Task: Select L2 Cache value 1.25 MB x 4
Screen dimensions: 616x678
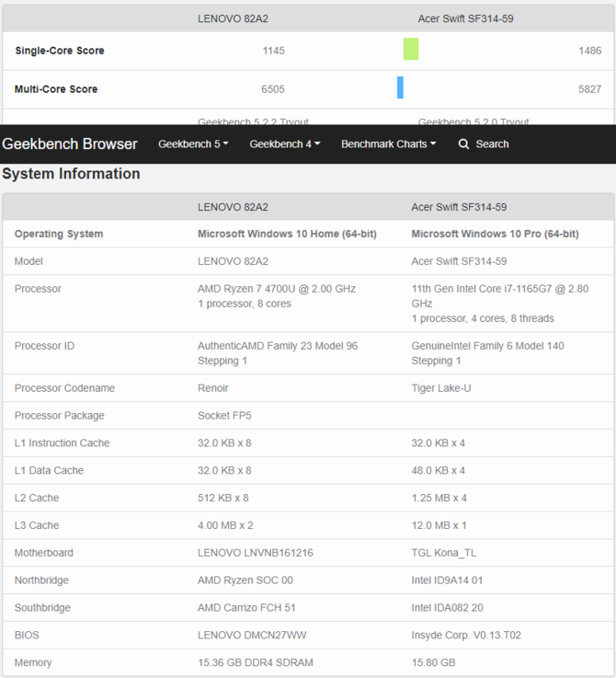Action: pyautogui.click(x=439, y=498)
